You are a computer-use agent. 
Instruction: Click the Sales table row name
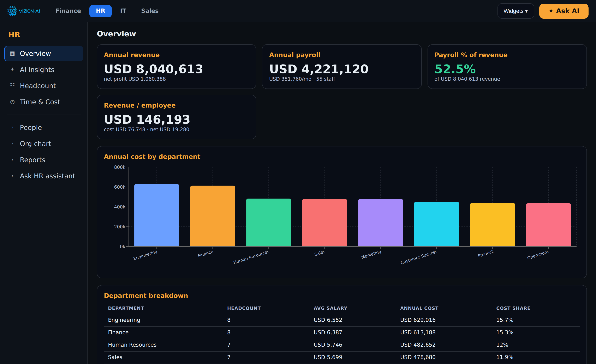coord(115,357)
